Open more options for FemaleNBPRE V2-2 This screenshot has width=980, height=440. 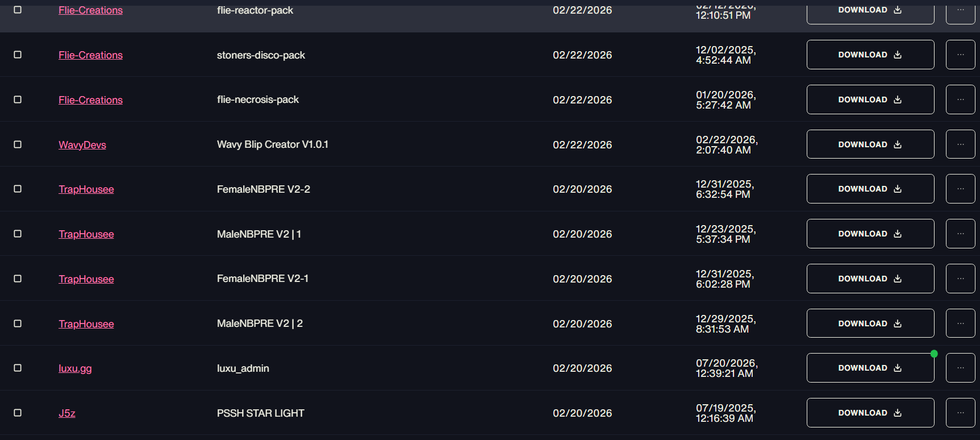[x=960, y=189]
